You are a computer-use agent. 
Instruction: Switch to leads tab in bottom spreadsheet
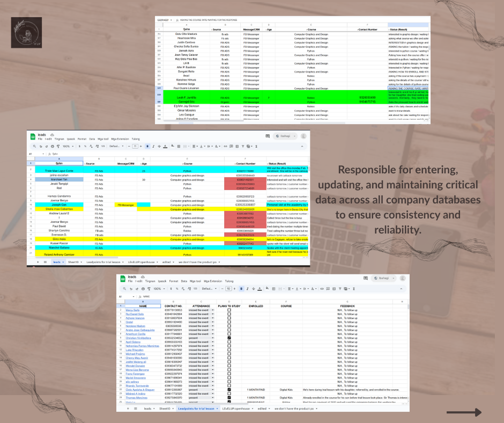(x=147, y=409)
